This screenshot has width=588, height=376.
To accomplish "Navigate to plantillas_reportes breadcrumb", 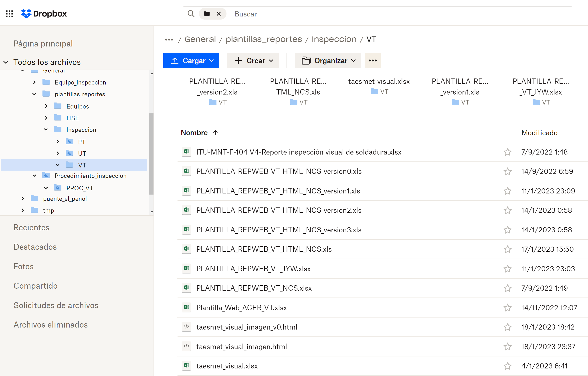I will pyautogui.click(x=264, y=39).
